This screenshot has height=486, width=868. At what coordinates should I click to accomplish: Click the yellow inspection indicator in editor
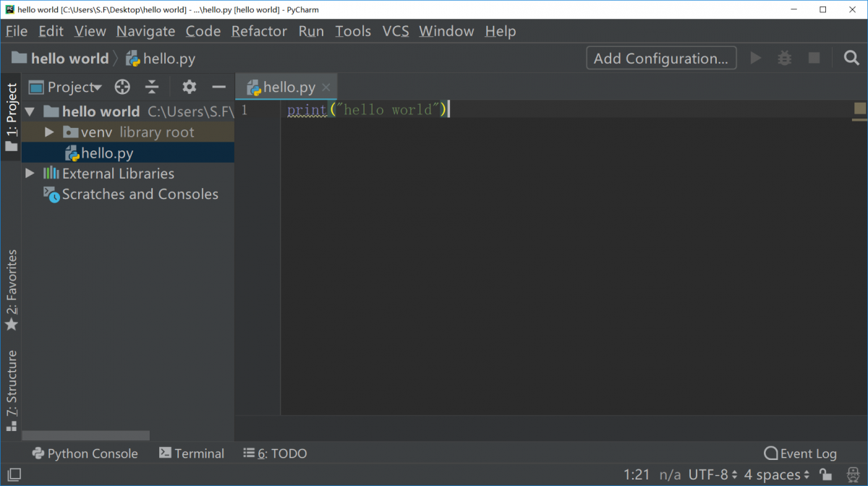[x=859, y=109]
